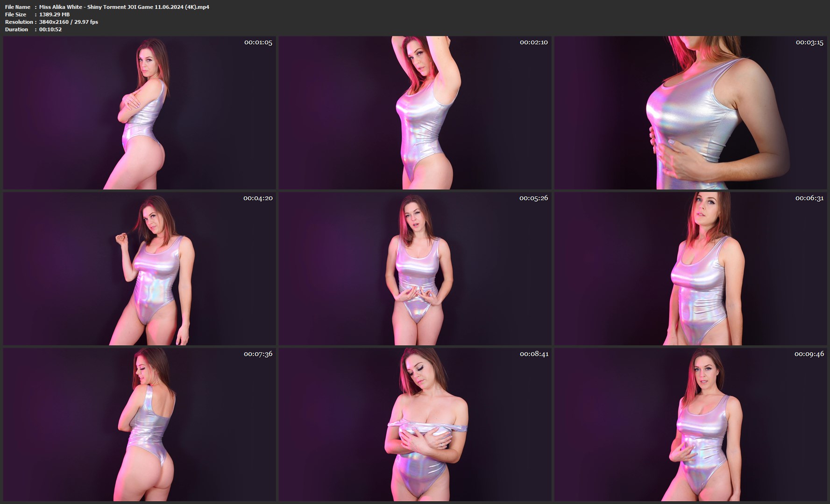Select the thumbnail at timestamp 00:08:41
The width and height of the screenshot is (830, 504).
pyautogui.click(x=415, y=425)
